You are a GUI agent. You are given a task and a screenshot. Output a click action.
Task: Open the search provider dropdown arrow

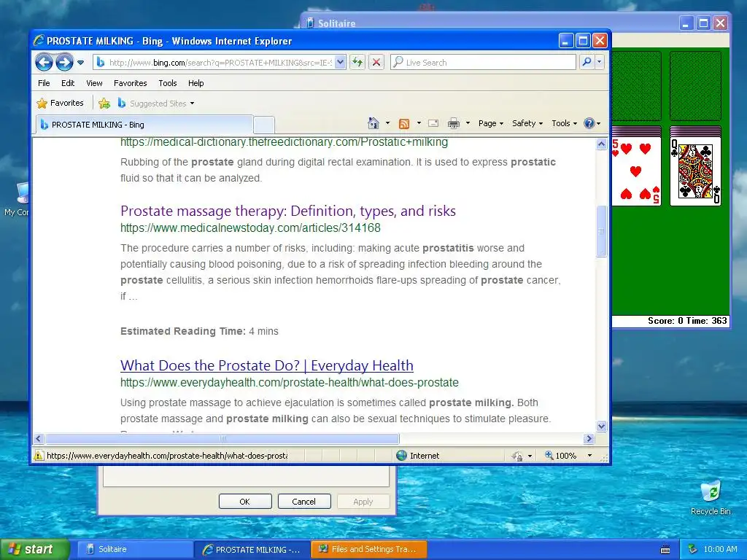600,62
